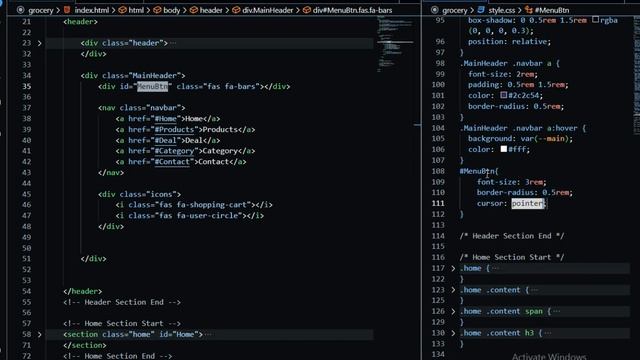Click position: relative declaration
The height and width of the screenshot is (360, 640).
click(x=509, y=42)
